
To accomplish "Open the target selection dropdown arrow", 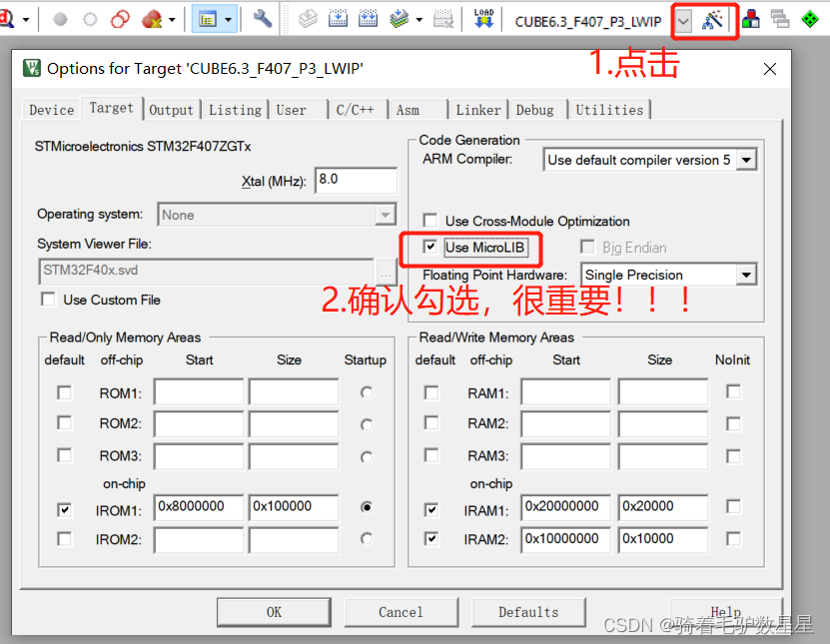I will click(683, 21).
